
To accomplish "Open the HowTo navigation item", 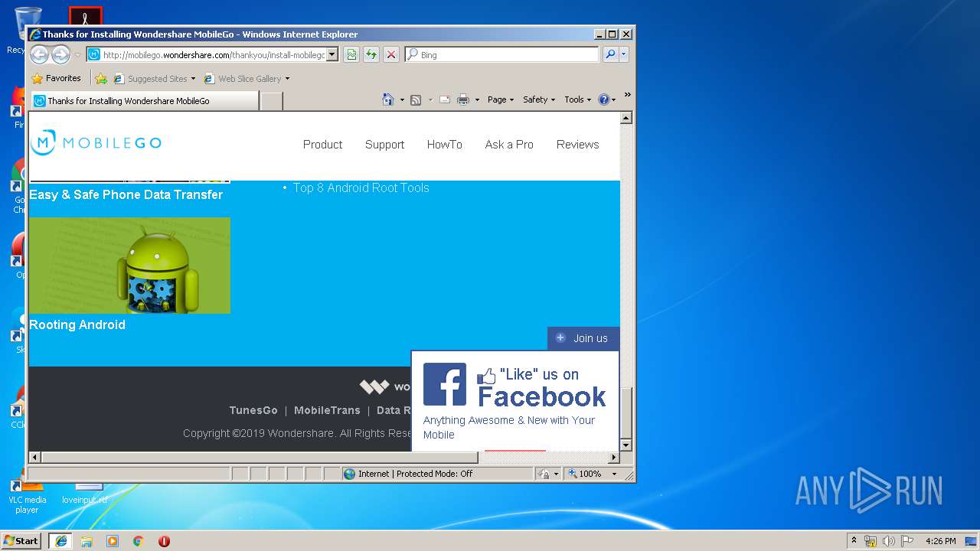I will click(445, 145).
